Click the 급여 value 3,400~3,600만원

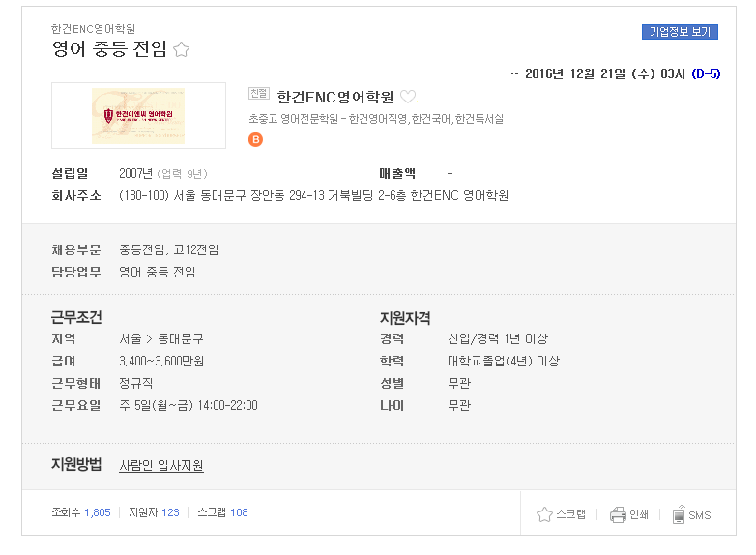(x=161, y=362)
